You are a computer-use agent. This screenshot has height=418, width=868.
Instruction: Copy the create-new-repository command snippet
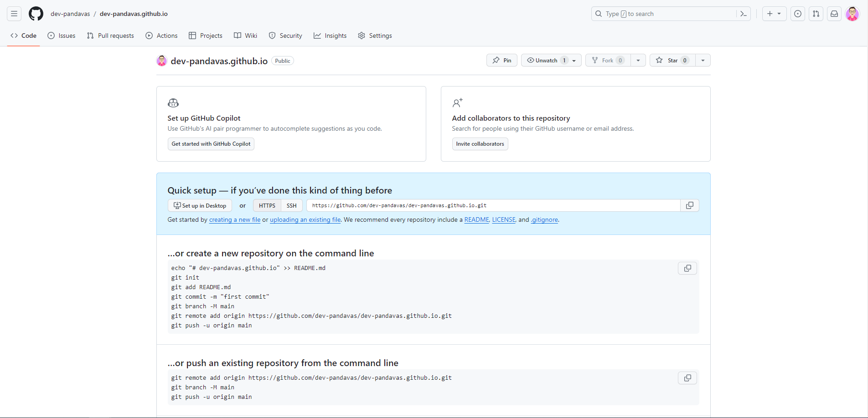point(687,268)
